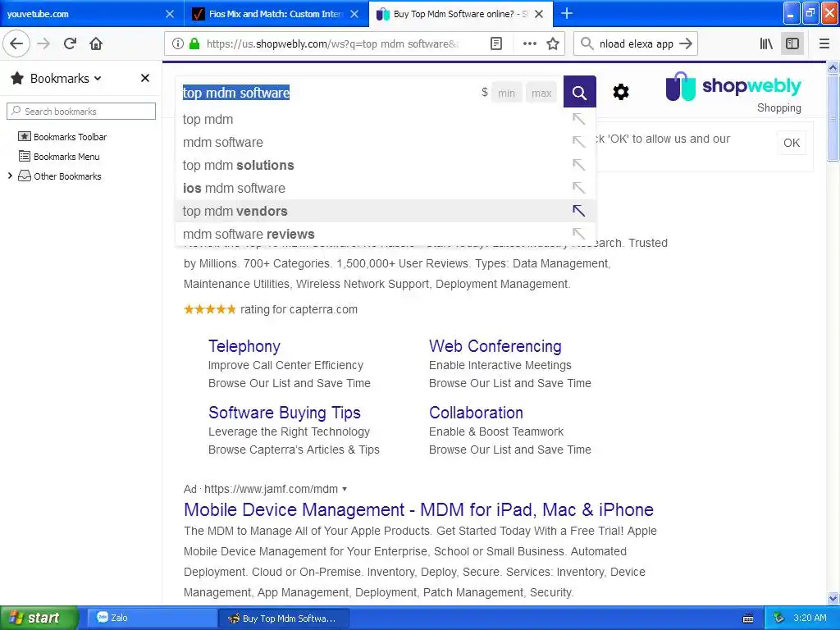Fill query using arrow beside "top mdm"

tap(578, 119)
